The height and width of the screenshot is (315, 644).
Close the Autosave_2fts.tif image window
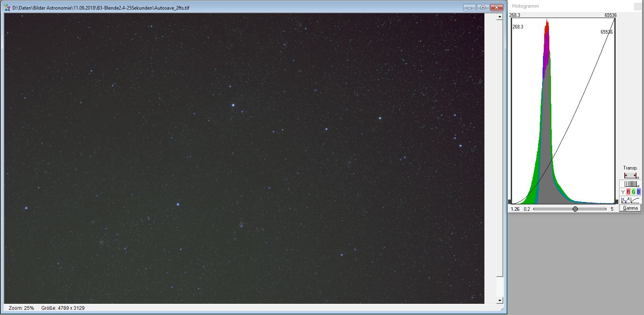(x=497, y=8)
